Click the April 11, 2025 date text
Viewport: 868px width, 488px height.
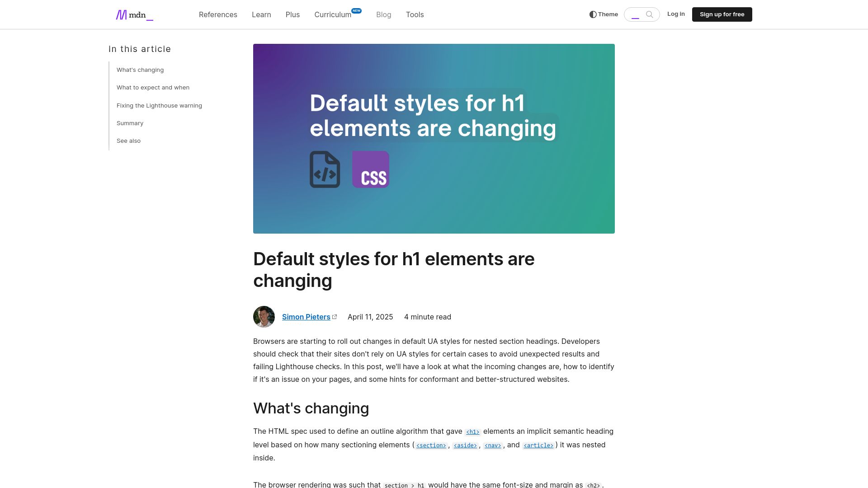point(370,317)
